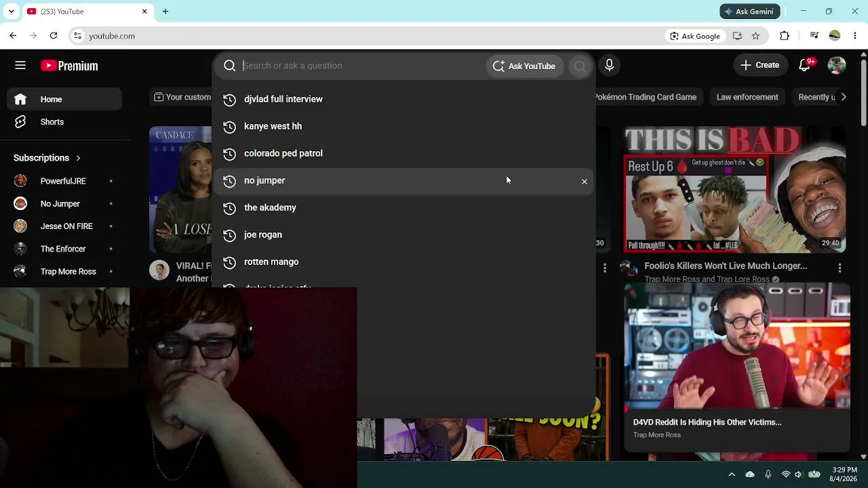This screenshot has width=868, height=488.
Task: Click the Ask YouTube button
Action: click(525, 66)
